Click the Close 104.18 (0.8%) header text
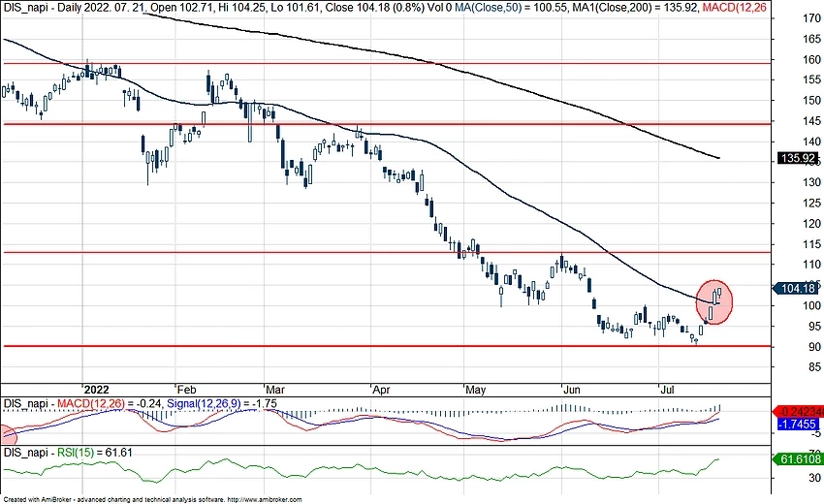This screenshot has width=824, height=504. (x=375, y=8)
